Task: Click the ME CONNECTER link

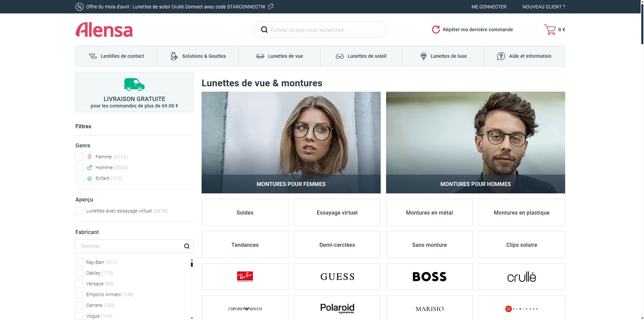Action: click(489, 7)
